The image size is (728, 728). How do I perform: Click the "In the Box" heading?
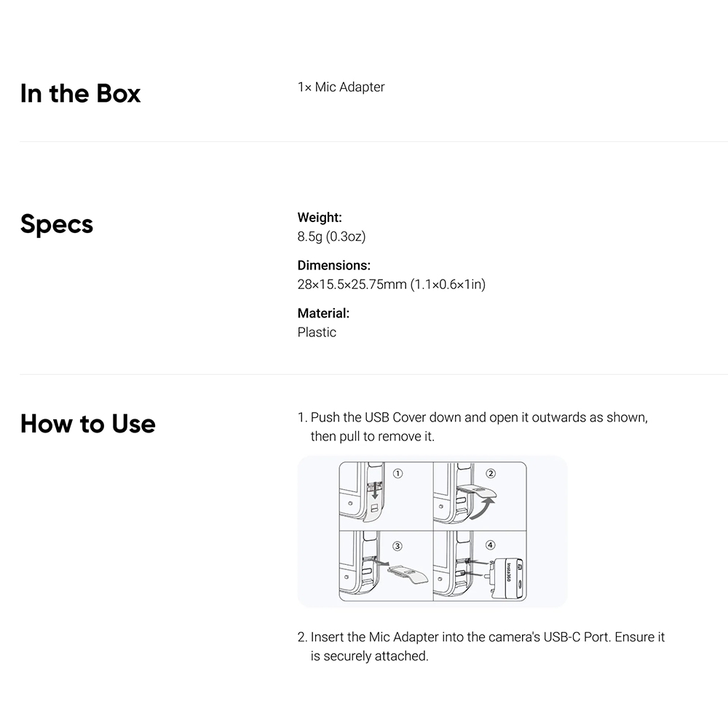(81, 93)
